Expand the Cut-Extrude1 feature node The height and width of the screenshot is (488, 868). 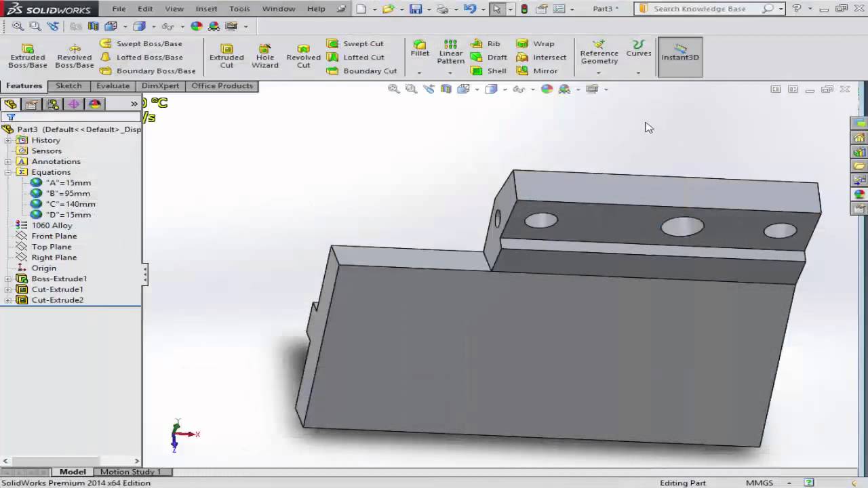click(8, 289)
